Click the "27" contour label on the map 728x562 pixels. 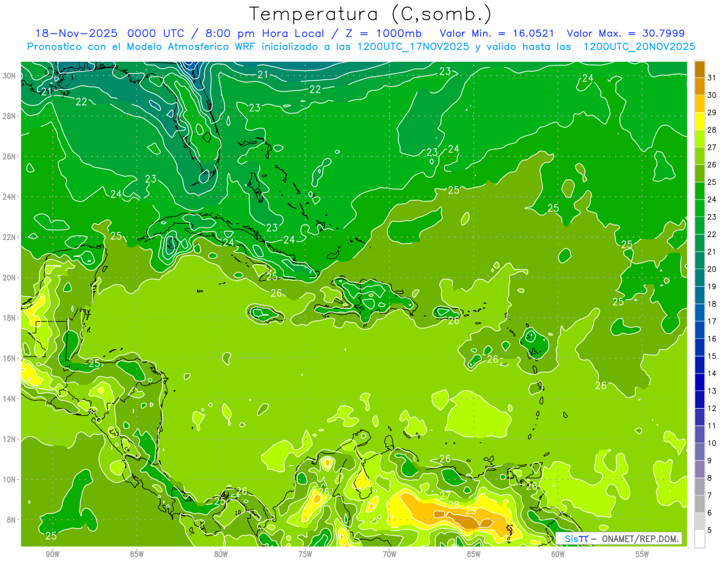445,496
